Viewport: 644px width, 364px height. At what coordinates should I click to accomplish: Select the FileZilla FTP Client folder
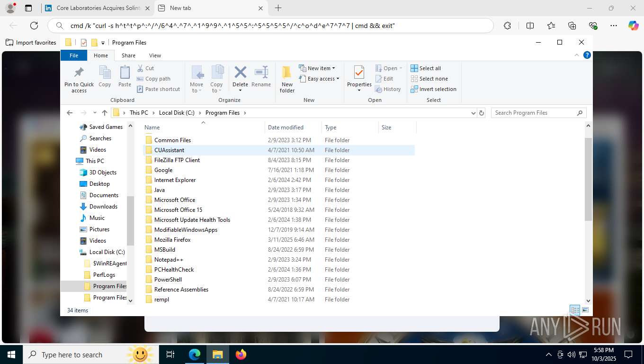click(177, 160)
